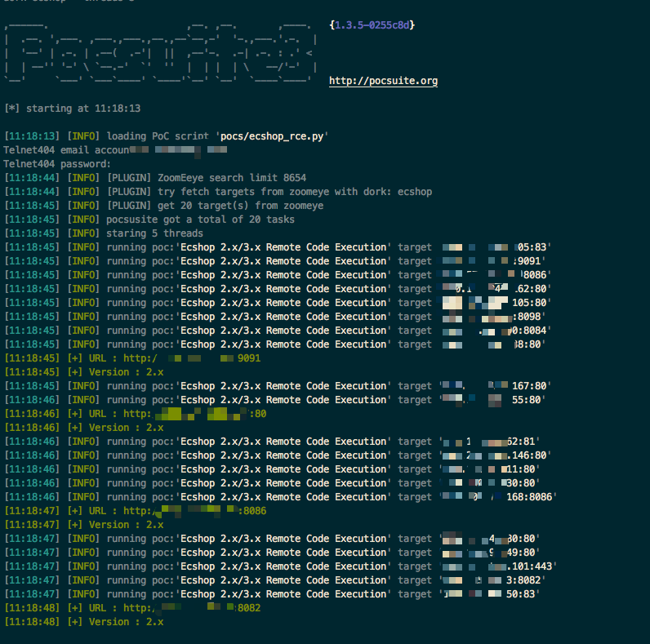The width and height of the screenshot is (650, 644).
Task: Click the target ending in .146:80
Action: (x=495, y=455)
